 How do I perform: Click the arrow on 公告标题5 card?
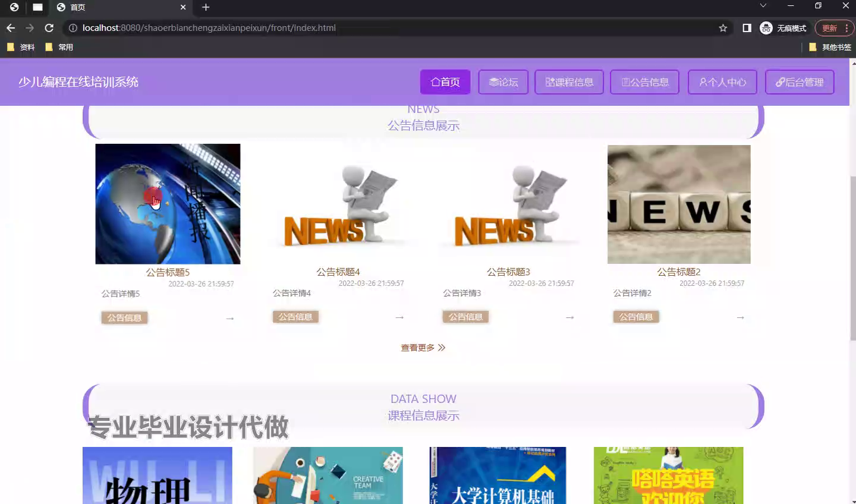tap(230, 319)
